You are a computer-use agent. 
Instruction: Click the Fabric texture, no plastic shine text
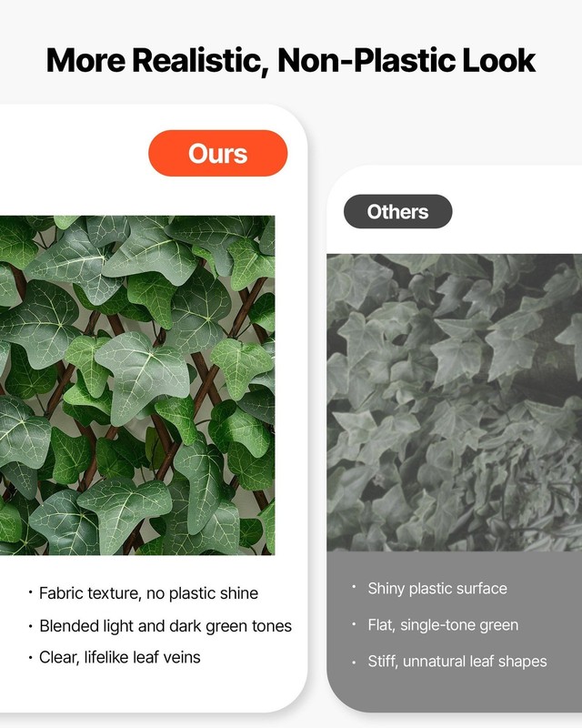(x=148, y=593)
